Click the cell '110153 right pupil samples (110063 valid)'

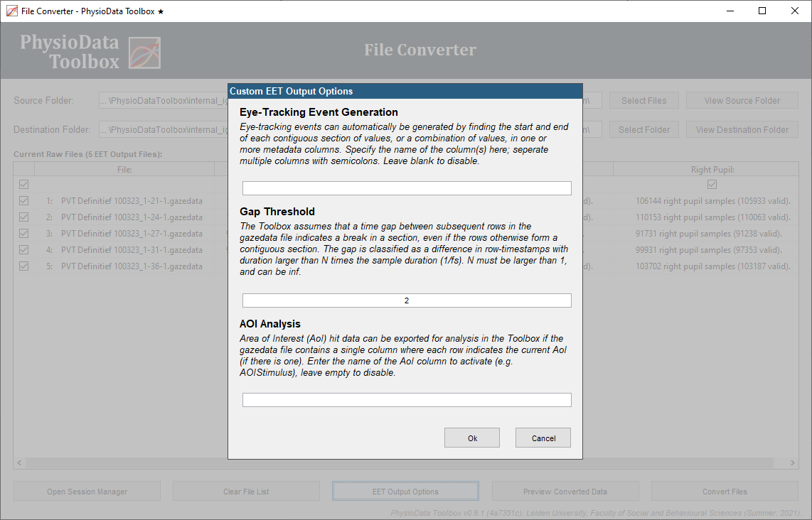(x=712, y=217)
